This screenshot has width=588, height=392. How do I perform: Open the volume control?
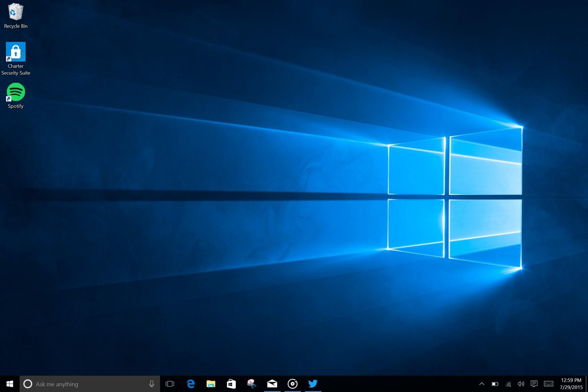point(521,384)
